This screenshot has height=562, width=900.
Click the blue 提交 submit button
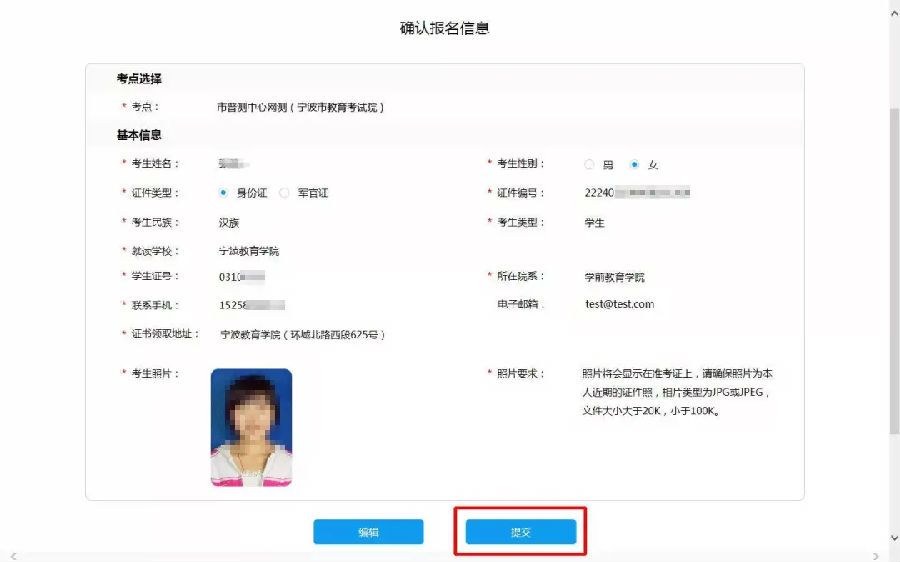(x=520, y=532)
